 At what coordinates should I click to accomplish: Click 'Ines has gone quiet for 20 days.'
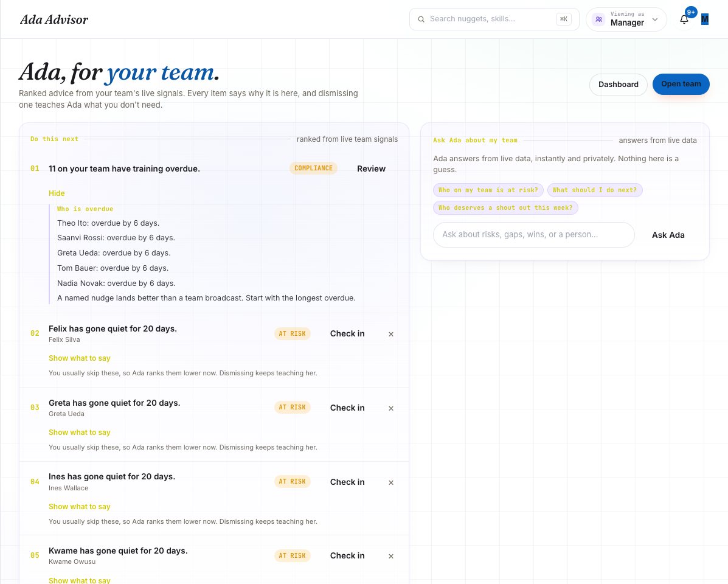112,477
